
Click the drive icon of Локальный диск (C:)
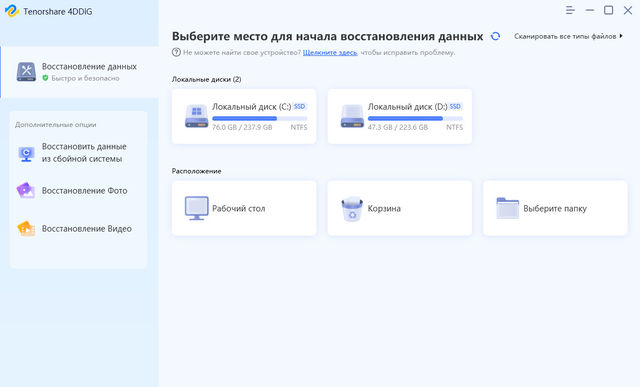196,116
